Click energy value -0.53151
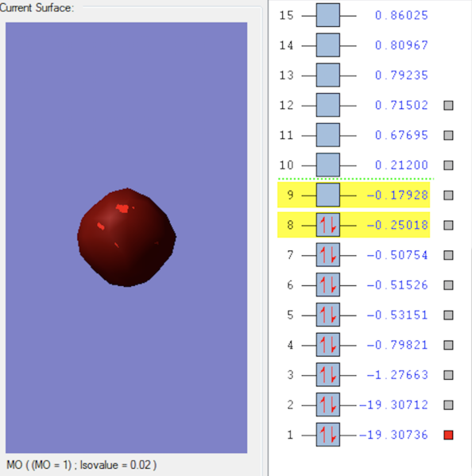 [x=397, y=315]
